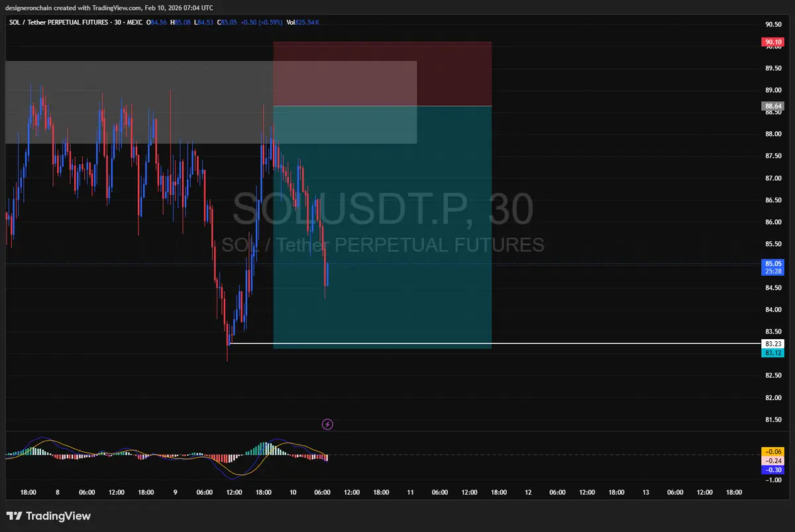The height and width of the screenshot is (532, 795).
Task: Click the 90.50 price axis label
Action: coord(773,25)
